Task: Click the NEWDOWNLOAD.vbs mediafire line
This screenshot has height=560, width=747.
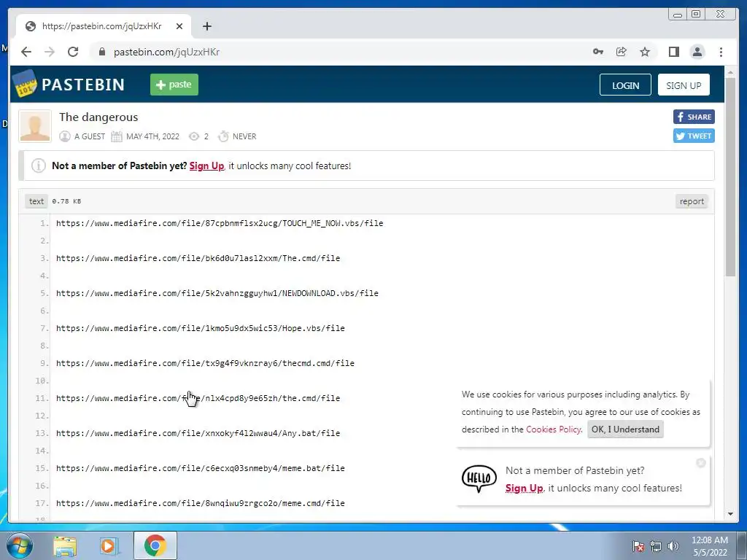Action: point(217,293)
